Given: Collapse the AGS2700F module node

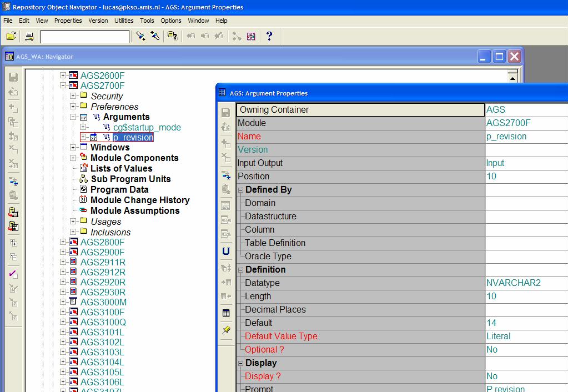Looking at the screenshot, I should (x=63, y=86).
